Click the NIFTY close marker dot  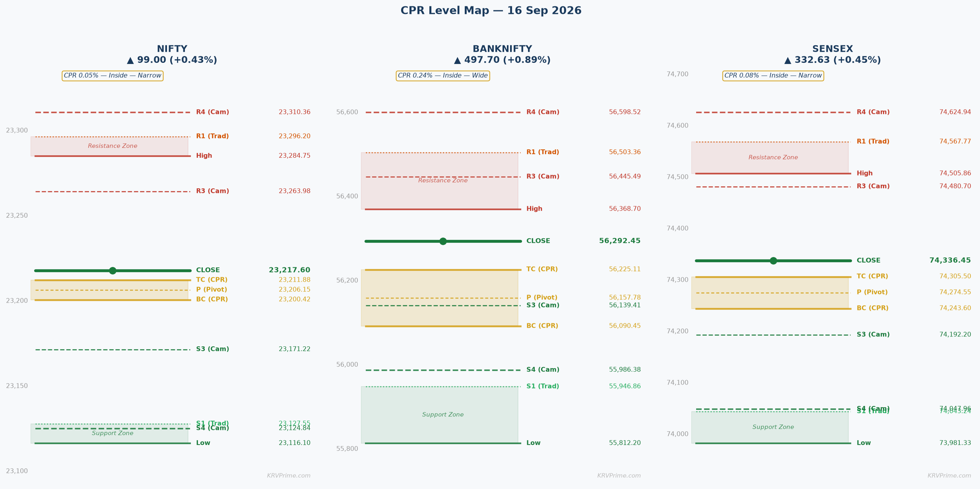pyautogui.click(x=113, y=271)
